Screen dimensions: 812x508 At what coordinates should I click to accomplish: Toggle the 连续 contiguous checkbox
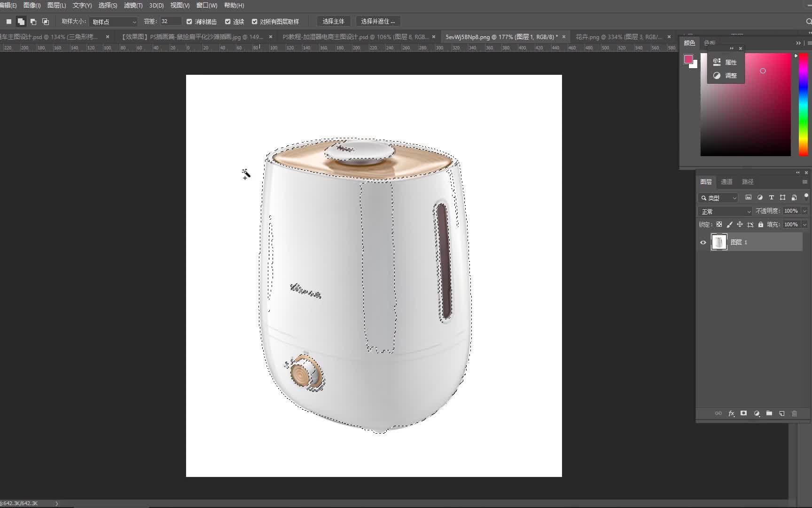pyautogui.click(x=228, y=22)
